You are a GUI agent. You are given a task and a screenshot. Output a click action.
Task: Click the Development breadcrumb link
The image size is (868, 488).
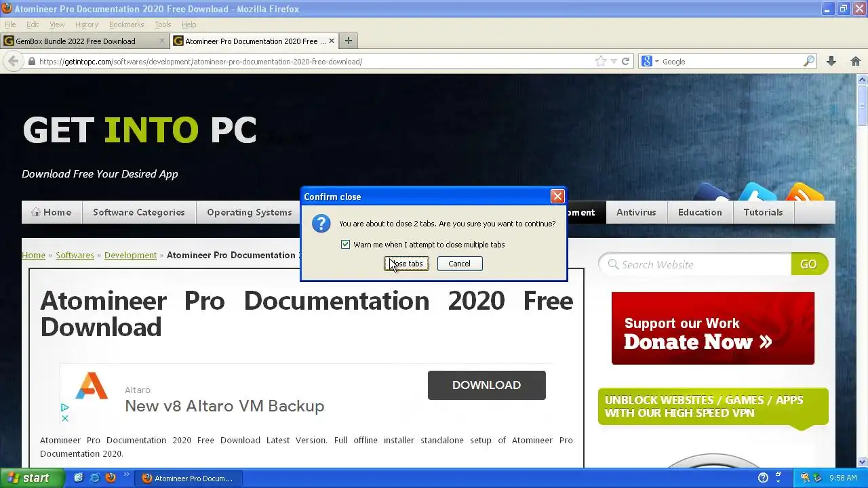point(130,255)
